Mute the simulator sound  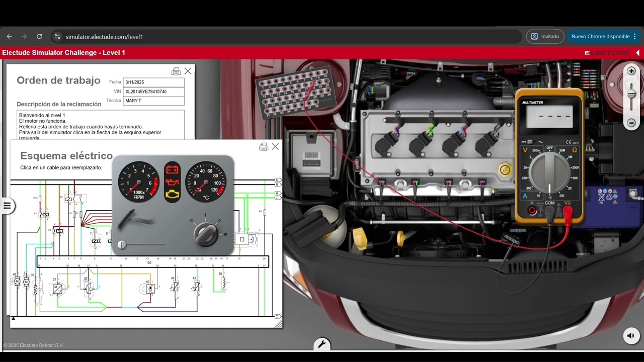(x=631, y=336)
